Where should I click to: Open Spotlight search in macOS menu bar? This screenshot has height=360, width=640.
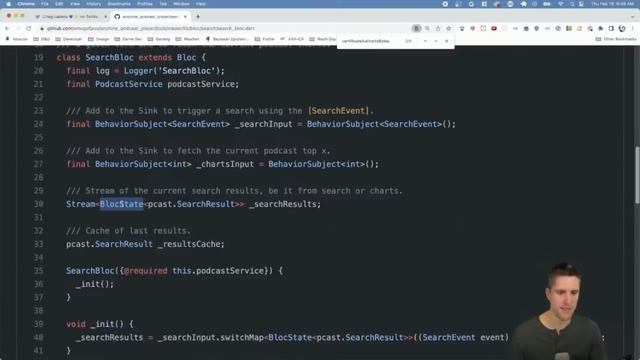pos(572,4)
